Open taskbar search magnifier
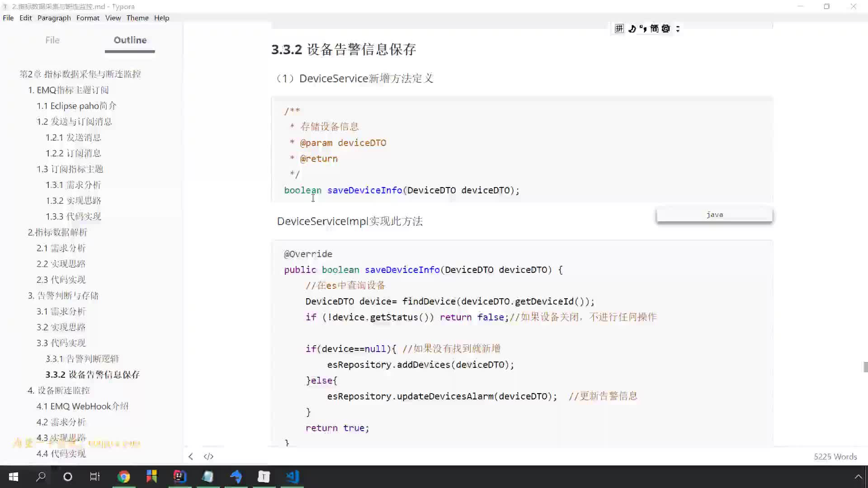Viewport: 868px width, 488px height. coord(41,477)
